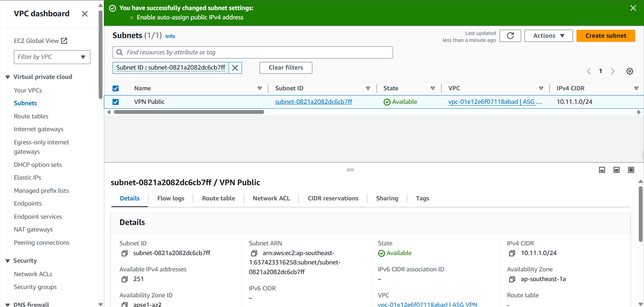The height and width of the screenshot is (307, 644).
Task: Open Peering connections in sidebar
Action: point(42,243)
